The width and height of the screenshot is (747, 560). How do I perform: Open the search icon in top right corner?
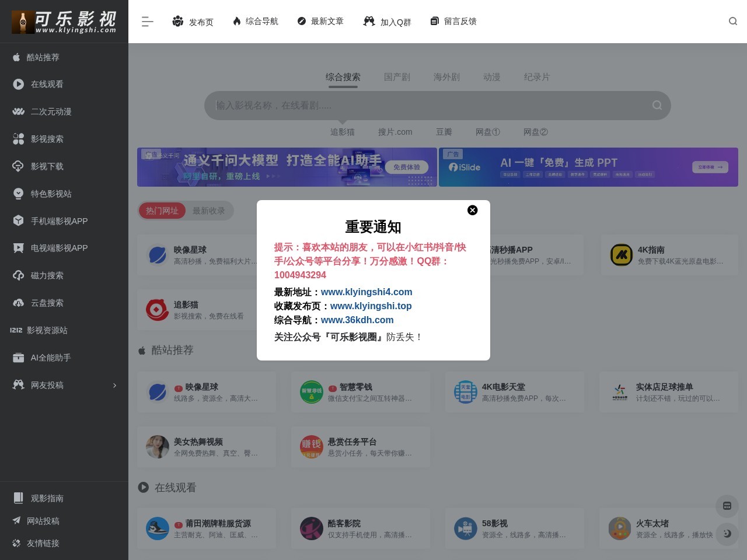733,22
